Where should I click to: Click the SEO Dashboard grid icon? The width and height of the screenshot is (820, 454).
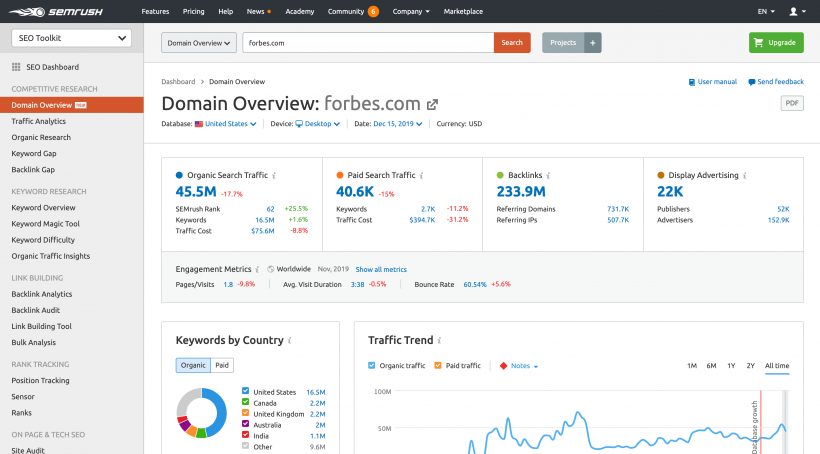click(16, 67)
